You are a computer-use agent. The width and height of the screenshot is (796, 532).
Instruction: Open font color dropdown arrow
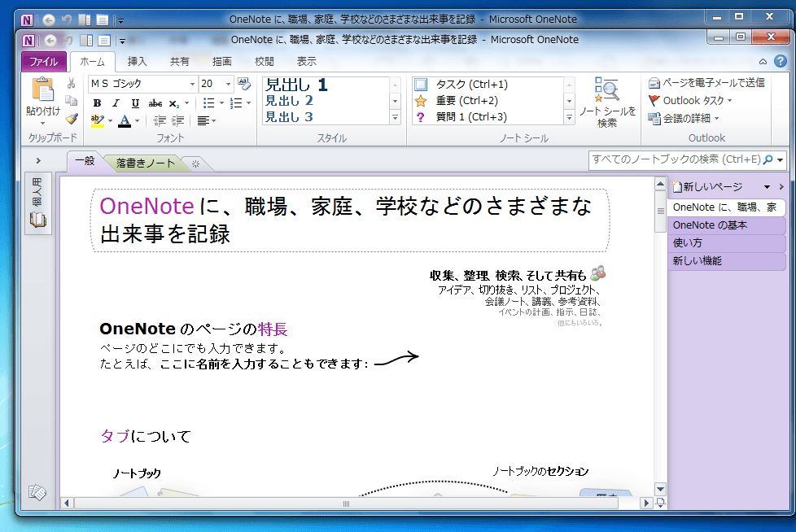pyautogui.click(x=137, y=120)
